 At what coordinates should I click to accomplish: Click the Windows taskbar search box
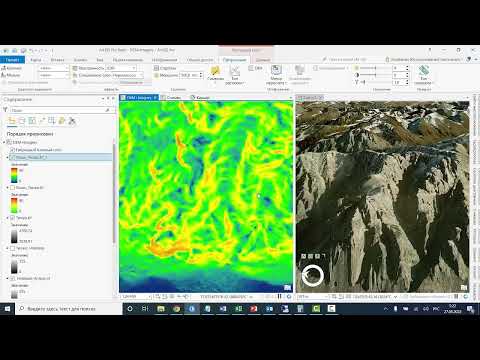68,309
